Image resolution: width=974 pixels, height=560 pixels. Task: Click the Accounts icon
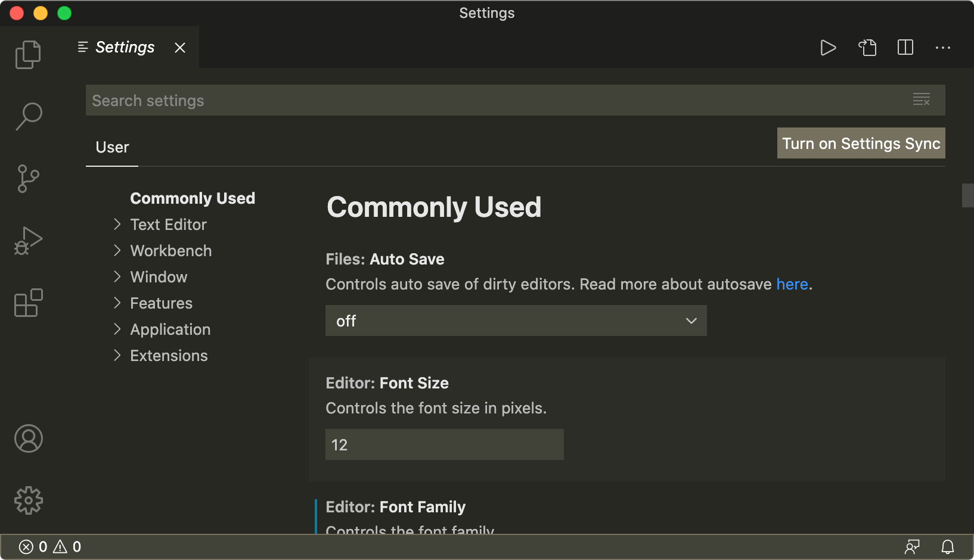[x=28, y=439]
